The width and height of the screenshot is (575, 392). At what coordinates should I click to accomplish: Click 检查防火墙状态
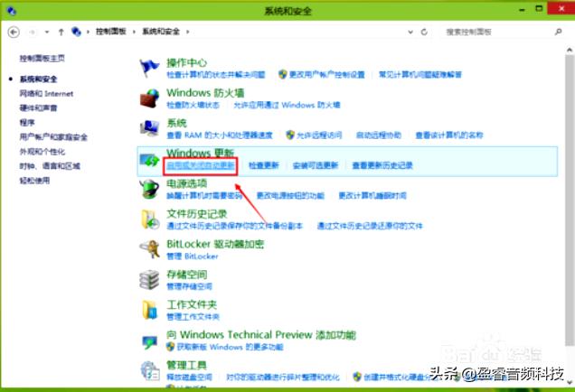click(x=193, y=105)
